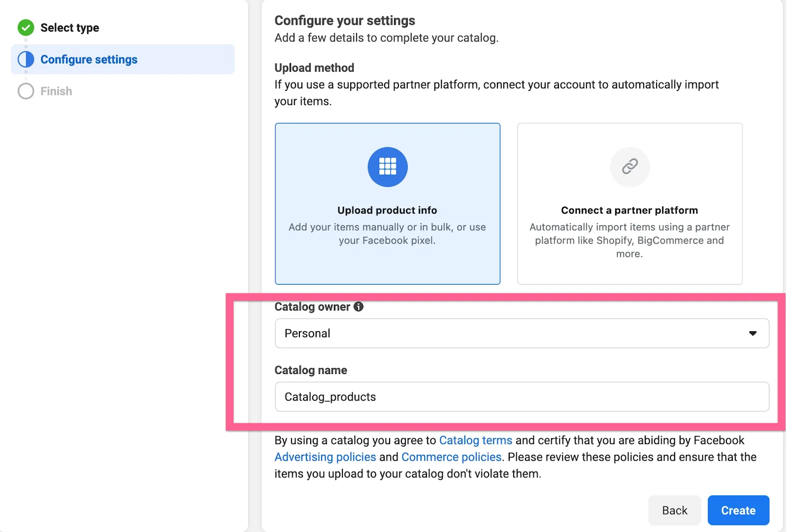Screen dimensions: 788x532
Task: Click the blue grid Upload product info icon
Action: coord(388,167)
